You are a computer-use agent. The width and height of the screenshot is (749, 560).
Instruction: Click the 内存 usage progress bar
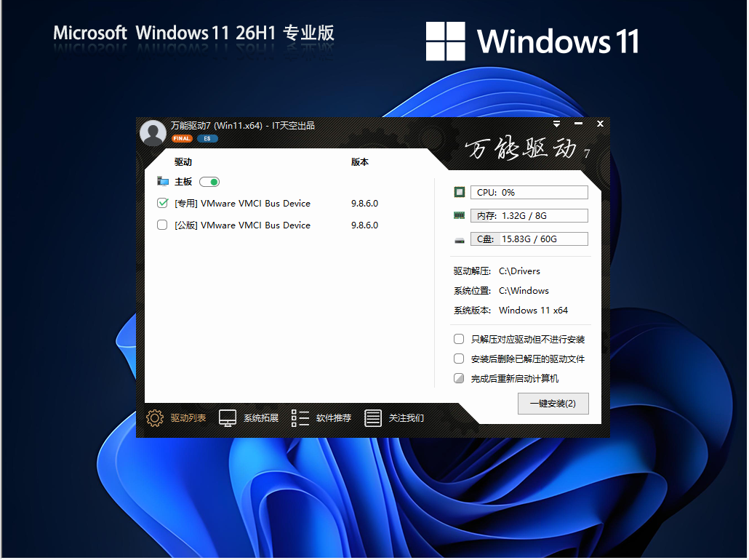click(x=529, y=215)
